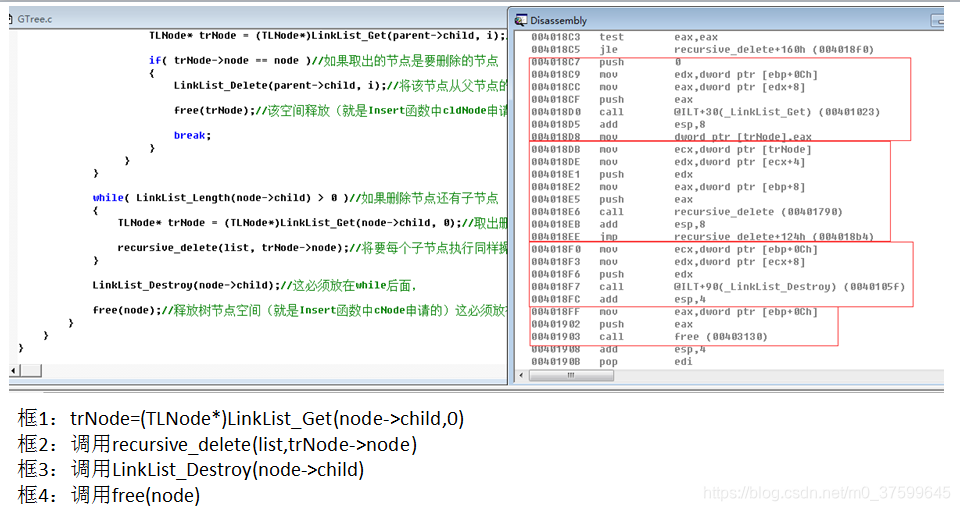Click disassembly line 0040190B pop edi
The image size is (960, 511).
pyautogui.click(x=612, y=362)
